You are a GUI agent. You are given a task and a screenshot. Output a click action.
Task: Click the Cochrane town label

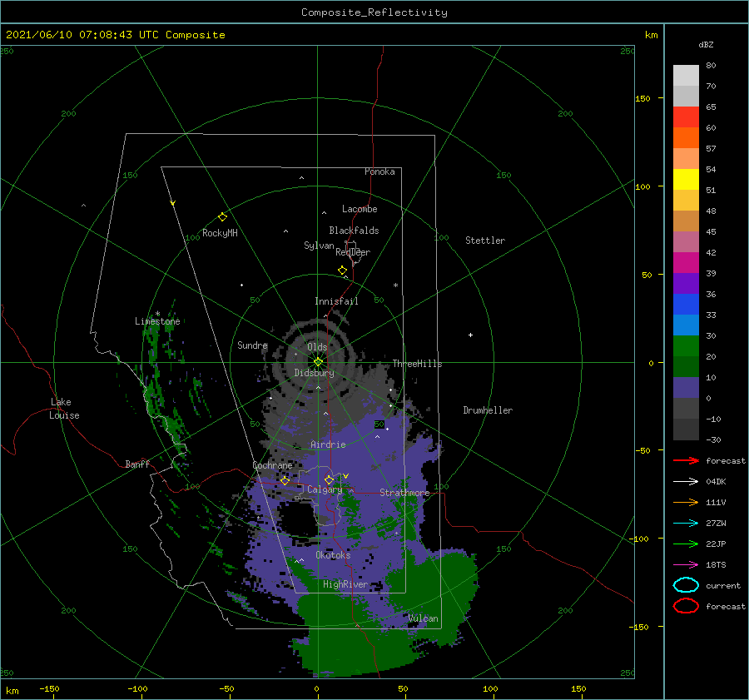[x=272, y=465]
